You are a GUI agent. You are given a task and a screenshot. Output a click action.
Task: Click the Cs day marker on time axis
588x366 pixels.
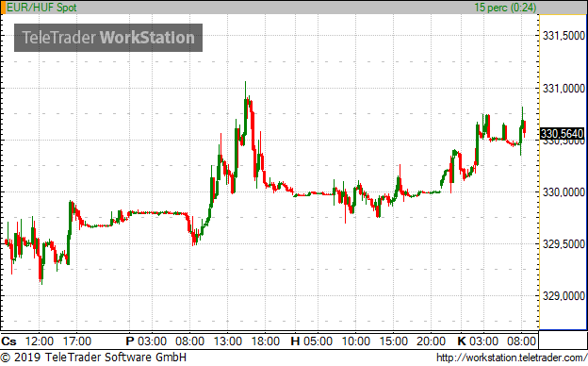pyautogui.click(x=8, y=341)
